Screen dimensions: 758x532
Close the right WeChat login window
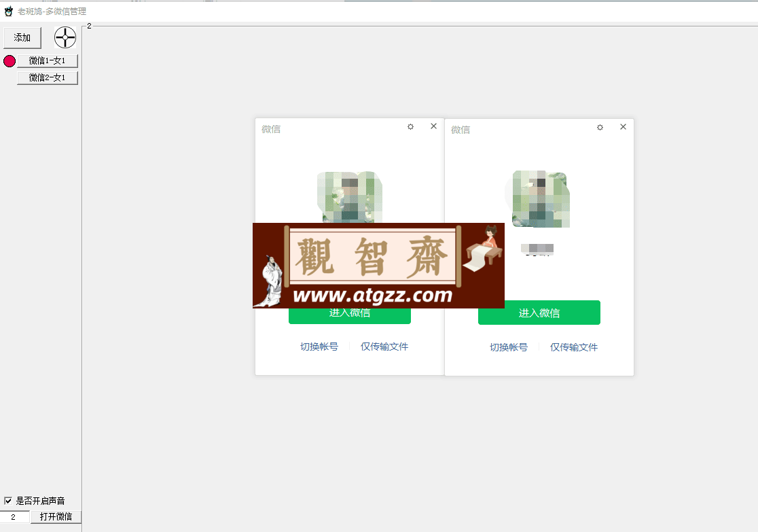623,126
